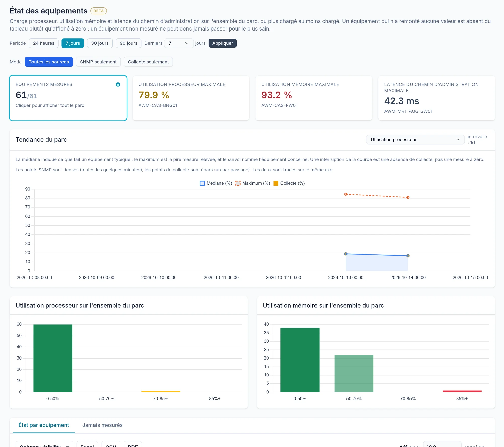The image size is (504, 447).
Task: Toggle the Collecte (%) legend swatch
Action: [276, 183]
